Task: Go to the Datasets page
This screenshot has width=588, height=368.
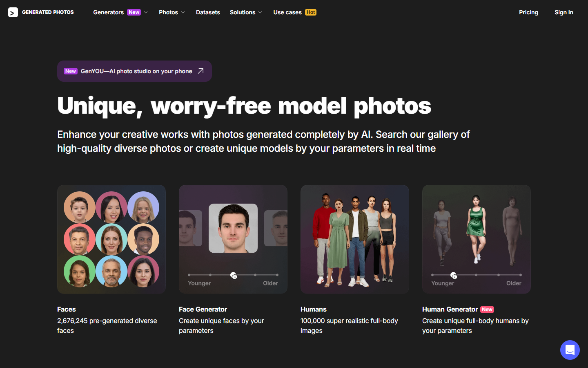Action: tap(208, 12)
